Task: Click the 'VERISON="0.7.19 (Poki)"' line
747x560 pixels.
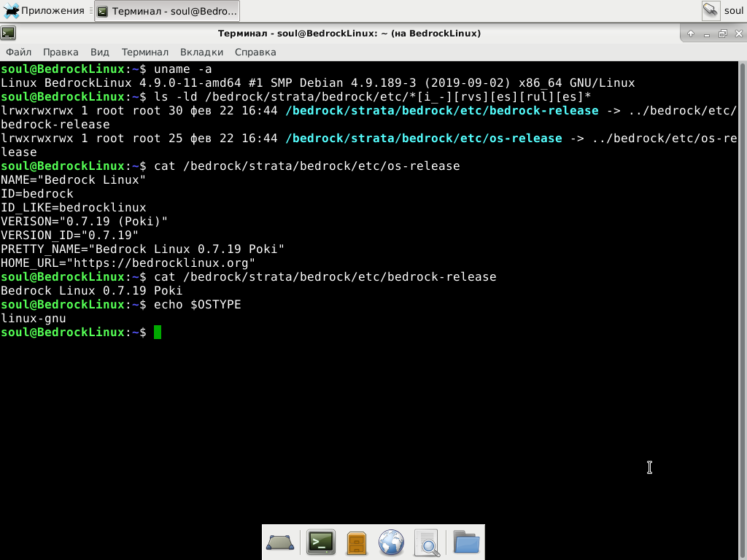Action: (x=85, y=221)
